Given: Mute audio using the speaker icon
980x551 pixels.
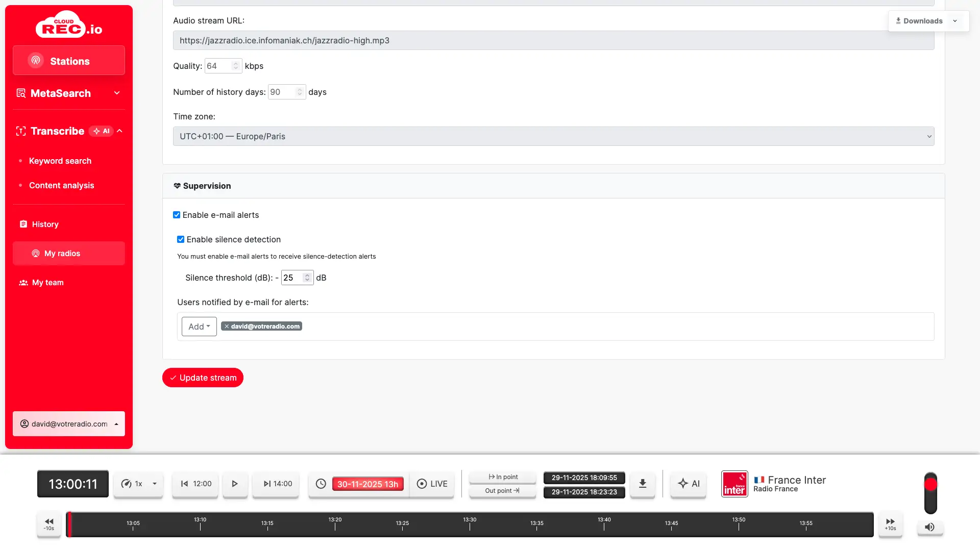Looking at the screenshot, I should [930, 527].
